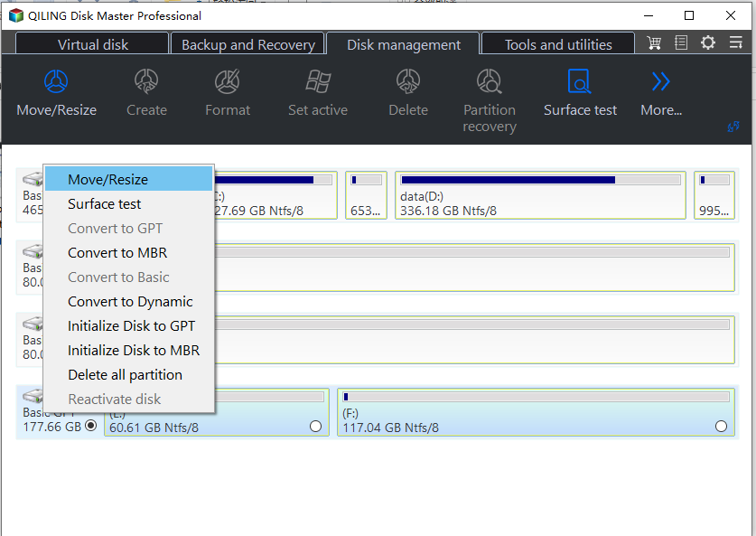The image size is (756, 536).
Task: Choose Delete all partition menu entry
Action: click(x=129, y=374)
